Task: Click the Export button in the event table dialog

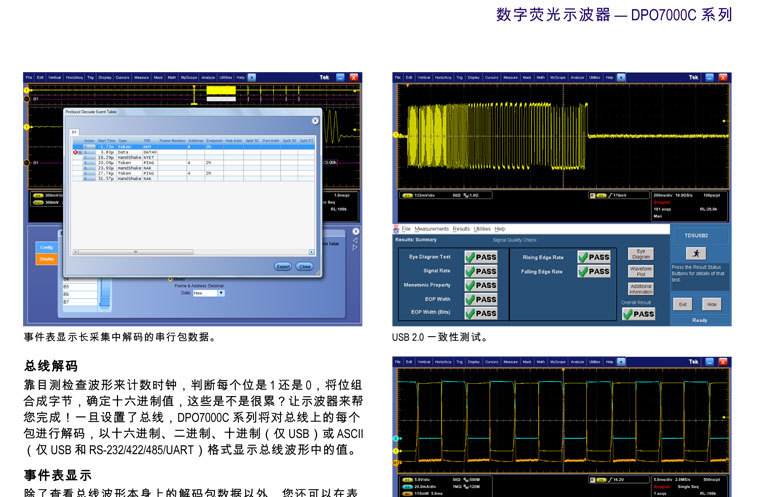Action: coord(283,266)
